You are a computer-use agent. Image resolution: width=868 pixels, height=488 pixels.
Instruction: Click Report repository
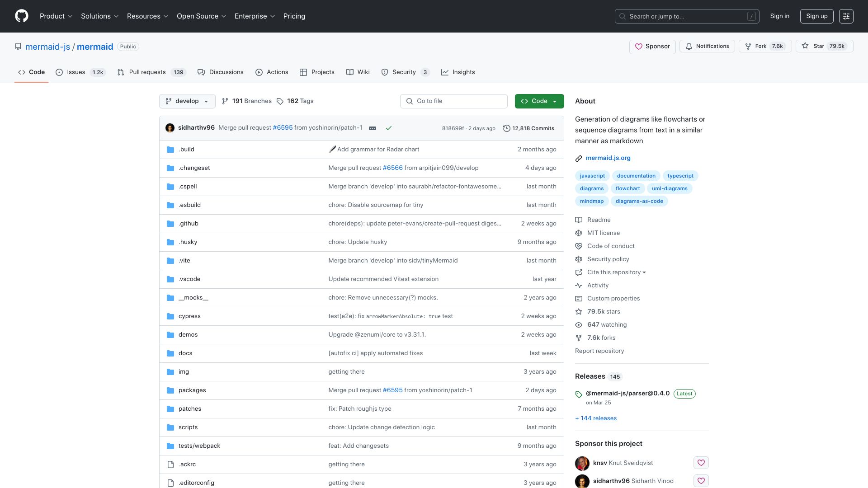(599, 351)
